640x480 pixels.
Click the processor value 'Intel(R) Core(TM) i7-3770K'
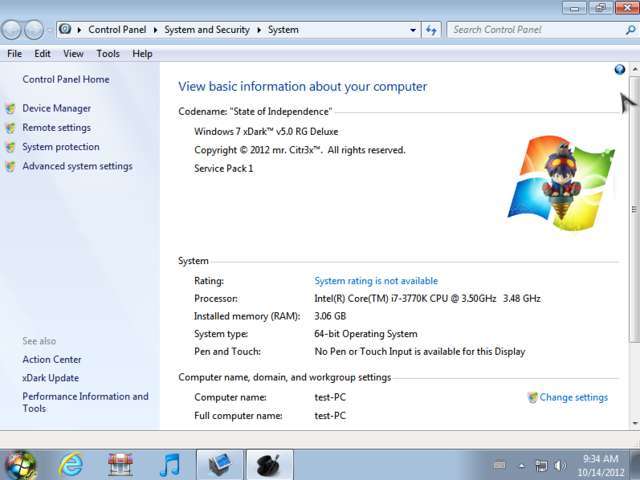[x=427, y=299]
